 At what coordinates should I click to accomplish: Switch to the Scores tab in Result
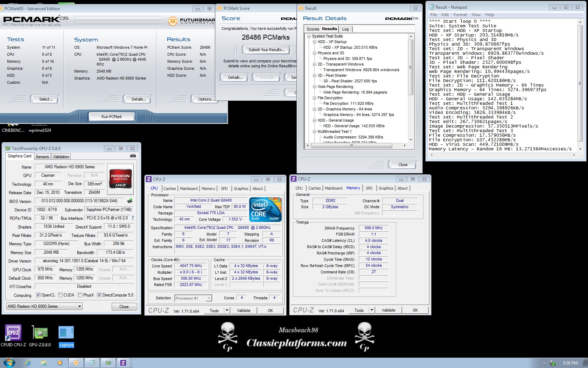(313, 29)
